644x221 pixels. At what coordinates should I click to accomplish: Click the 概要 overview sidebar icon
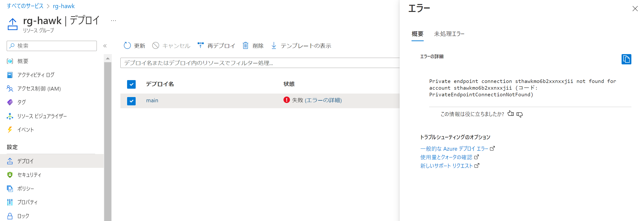coord(10,61)
